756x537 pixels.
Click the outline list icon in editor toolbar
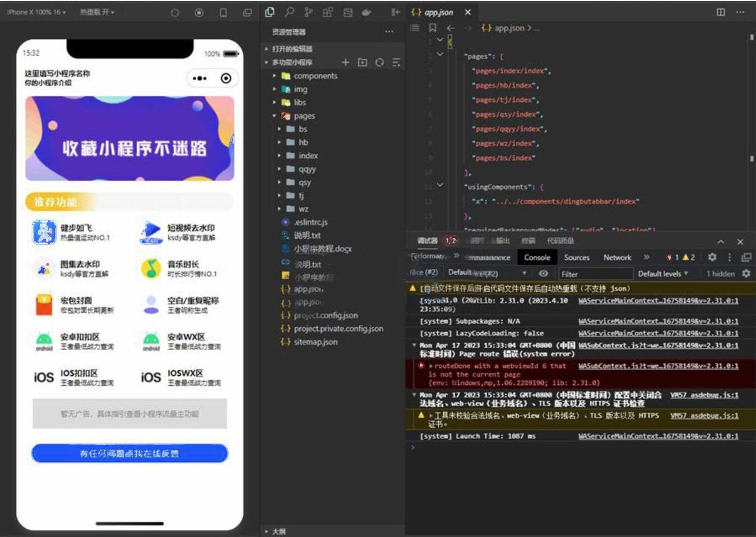pos(415,27)
